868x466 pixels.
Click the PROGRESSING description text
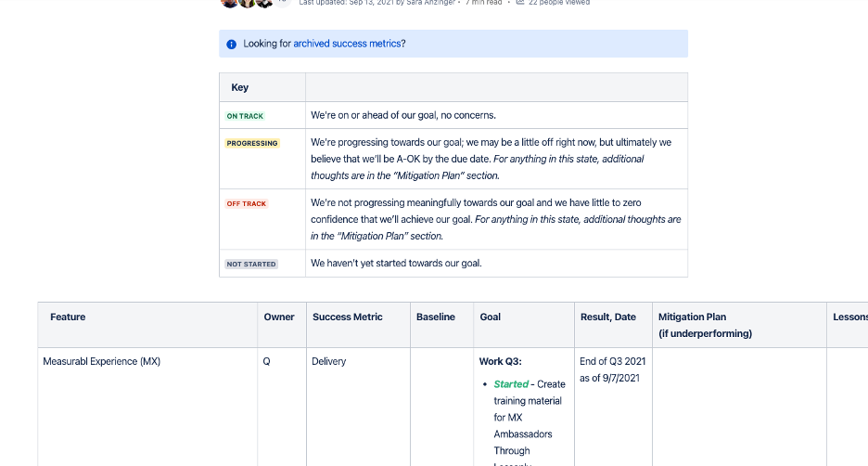point(491,159)
